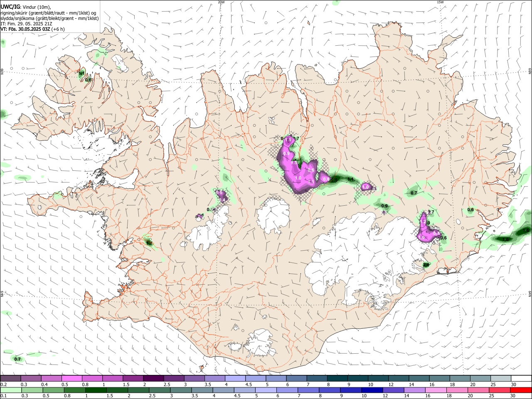Viewport: 532px width, 399px height.
Task: Pick the 25–30 red-pink rain swatch
Action: (500, 390)
